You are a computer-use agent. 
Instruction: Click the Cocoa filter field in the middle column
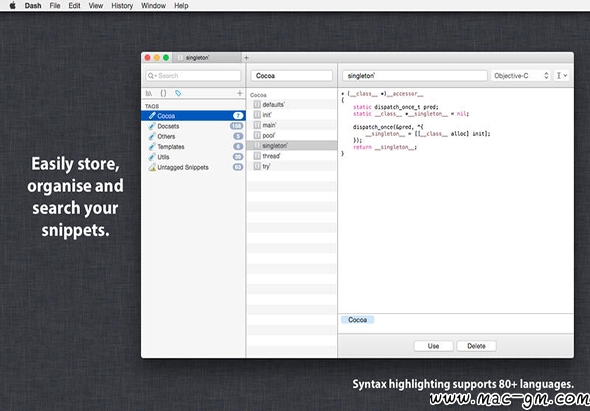(292, 76)
